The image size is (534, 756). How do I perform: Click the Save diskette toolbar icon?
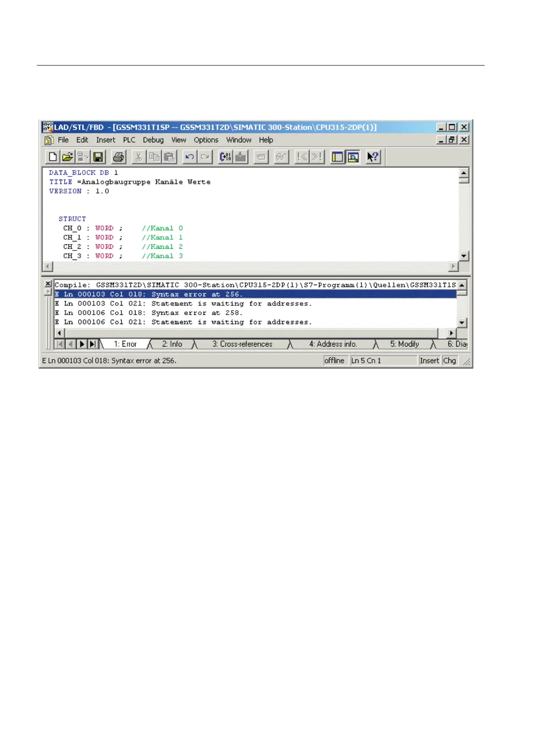click(x=98, y=157)
